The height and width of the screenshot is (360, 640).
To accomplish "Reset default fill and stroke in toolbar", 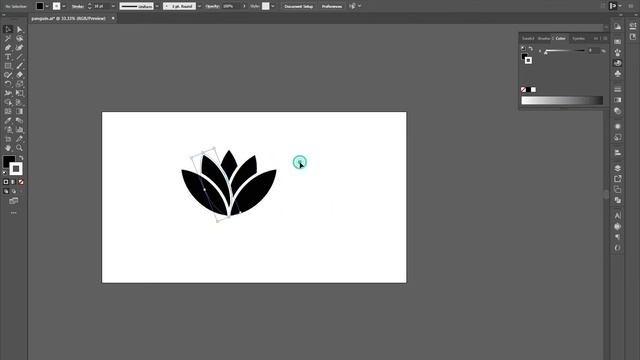I will [x=5, y=173].
